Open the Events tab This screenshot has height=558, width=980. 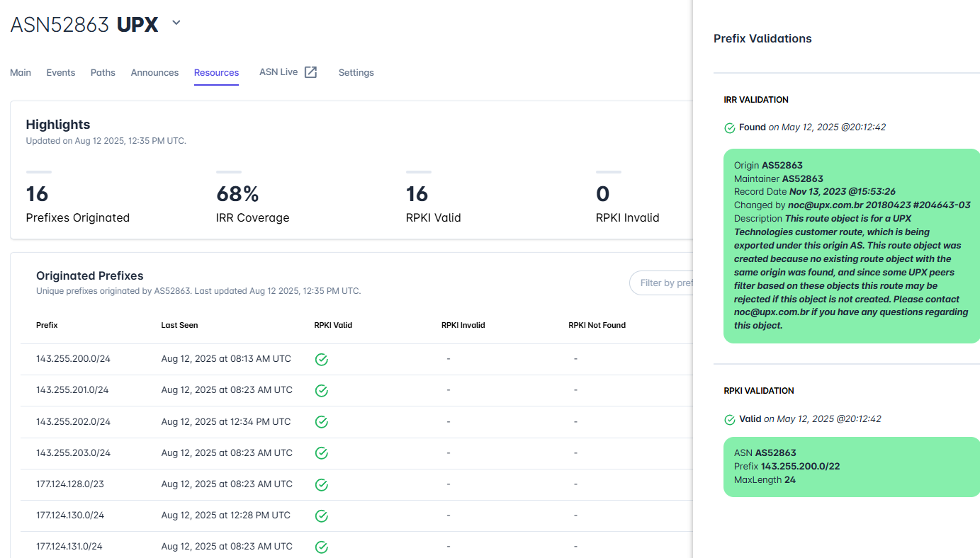click(x=61, y=72)
